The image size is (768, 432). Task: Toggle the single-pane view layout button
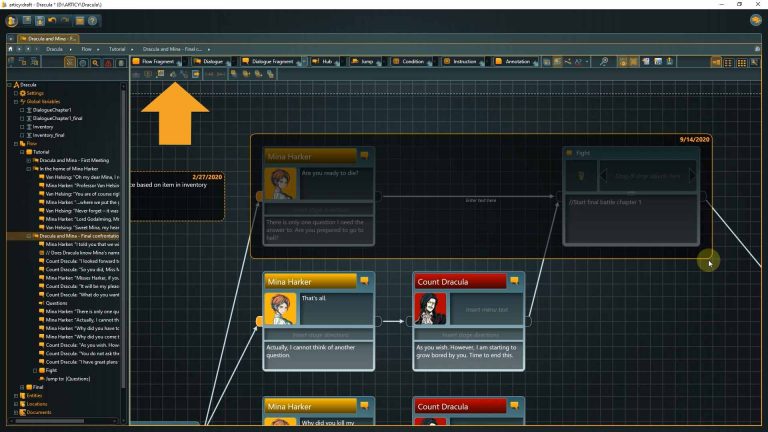click(716, 62)
